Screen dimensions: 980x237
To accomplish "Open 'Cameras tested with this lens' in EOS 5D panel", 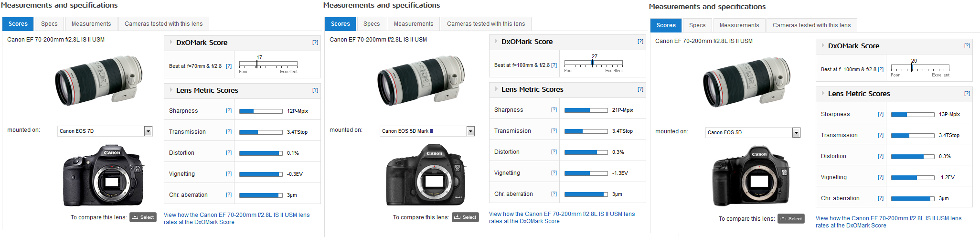I will point(811,25).
